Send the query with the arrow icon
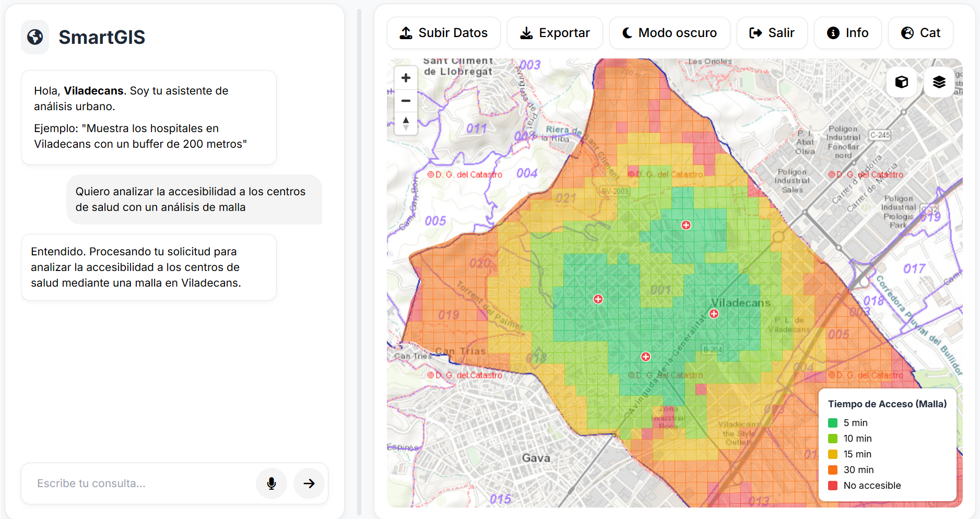This screenshot has height=519, width=980. click(309, 483)
